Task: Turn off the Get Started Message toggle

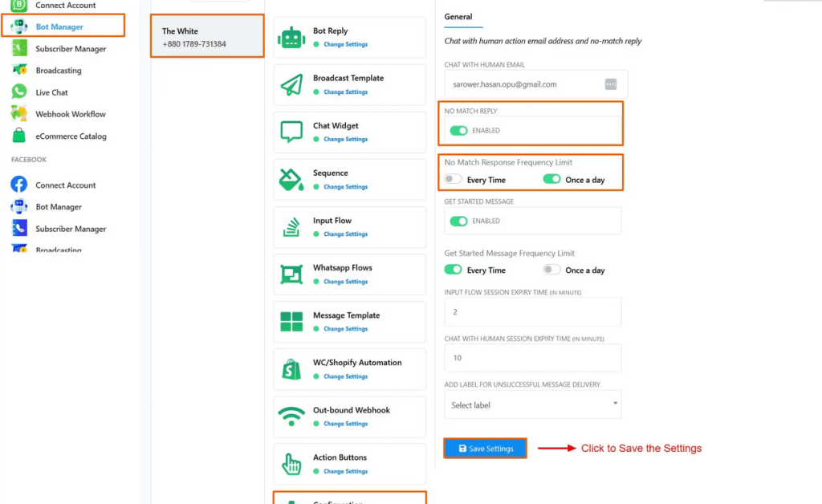Action: click(x=458, y=222)
